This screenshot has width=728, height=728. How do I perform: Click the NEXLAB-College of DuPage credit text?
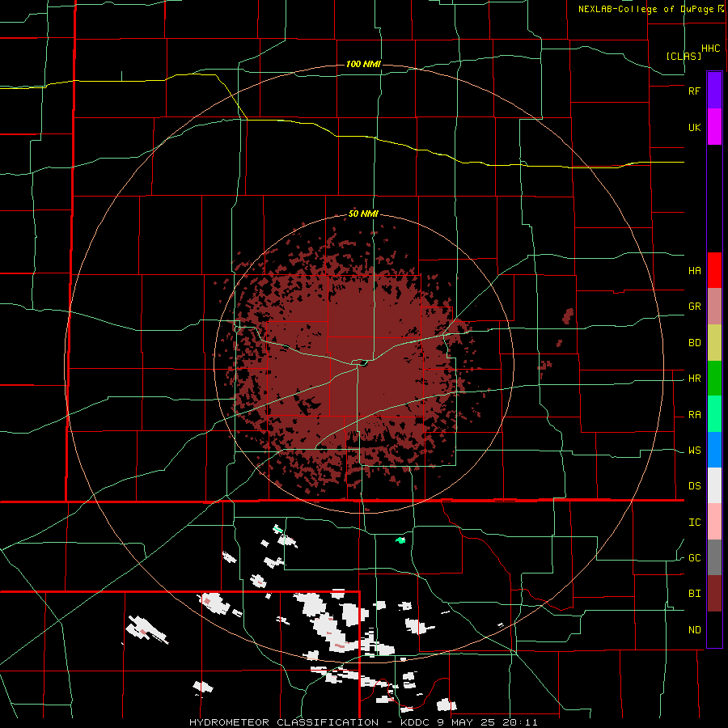pyautogui.click(x=645, y=9)
